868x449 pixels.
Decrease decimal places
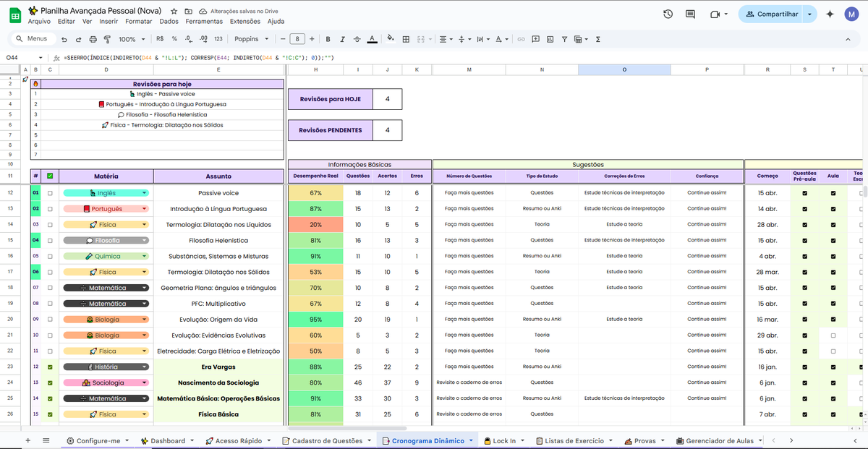click(187, 39)
